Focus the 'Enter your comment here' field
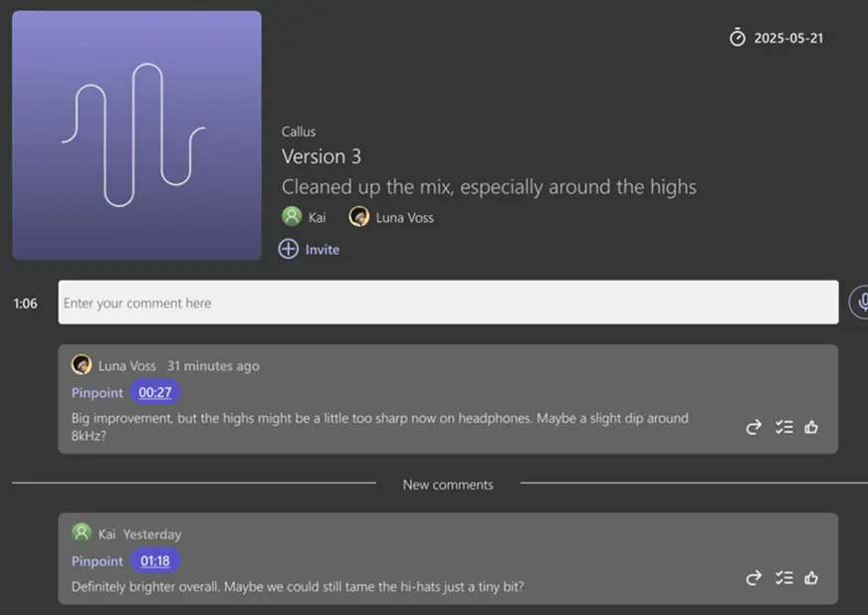 pyautogui.click(x=448, y=303)
